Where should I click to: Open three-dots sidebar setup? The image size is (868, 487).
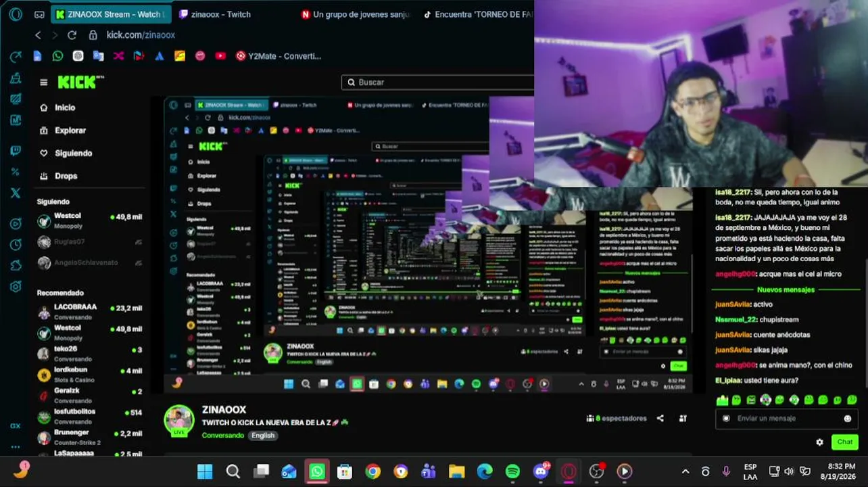tap(16, 447)
